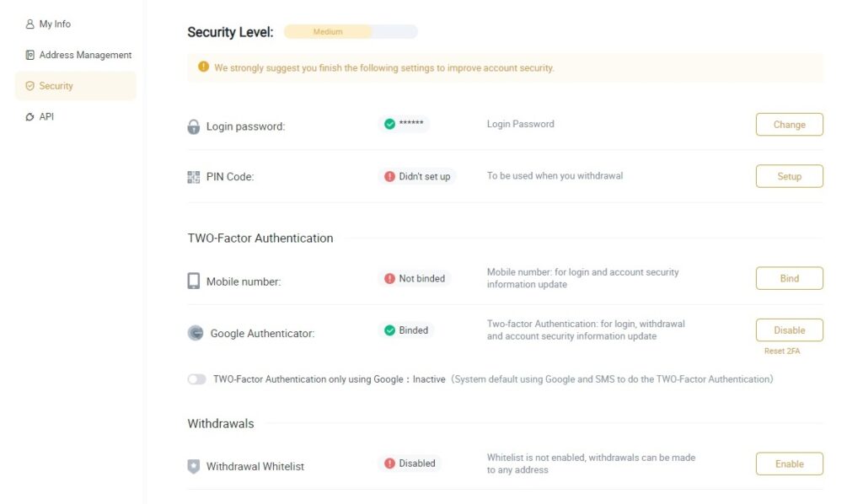
Task: Click the My Info person icon
Action: pos(29,24)
